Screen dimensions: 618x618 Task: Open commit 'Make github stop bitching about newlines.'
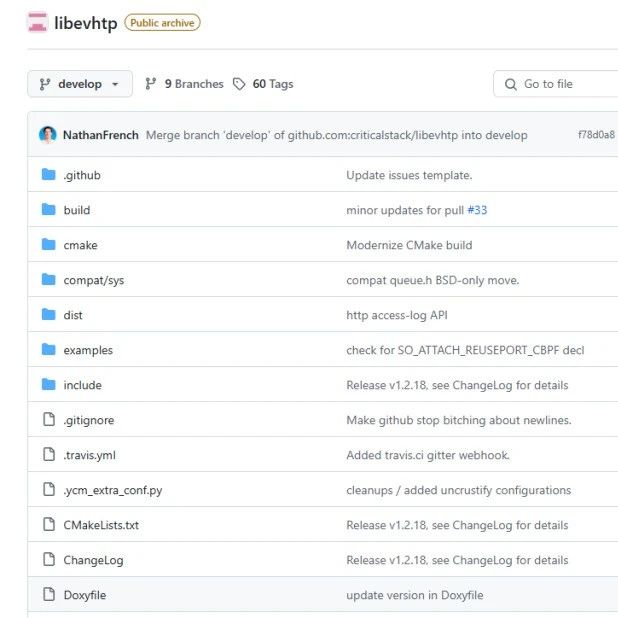[x=459, y=420]
